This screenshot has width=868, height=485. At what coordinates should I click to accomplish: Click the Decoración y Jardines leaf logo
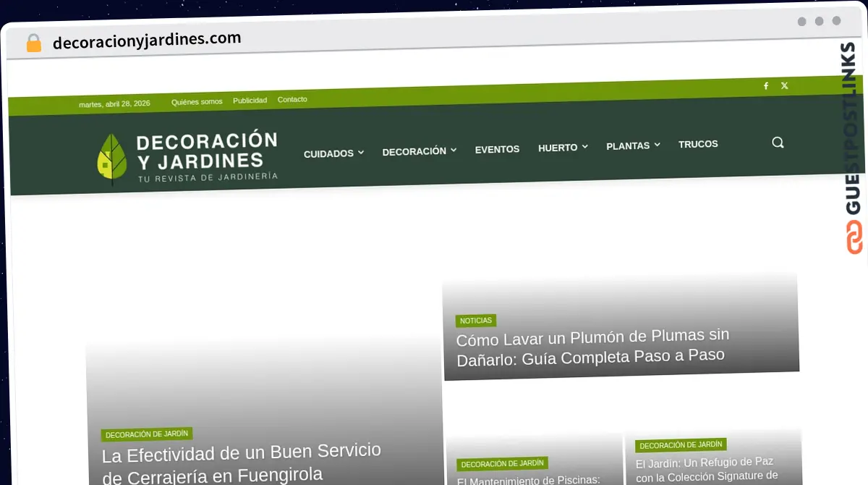(x=111, y=159)
